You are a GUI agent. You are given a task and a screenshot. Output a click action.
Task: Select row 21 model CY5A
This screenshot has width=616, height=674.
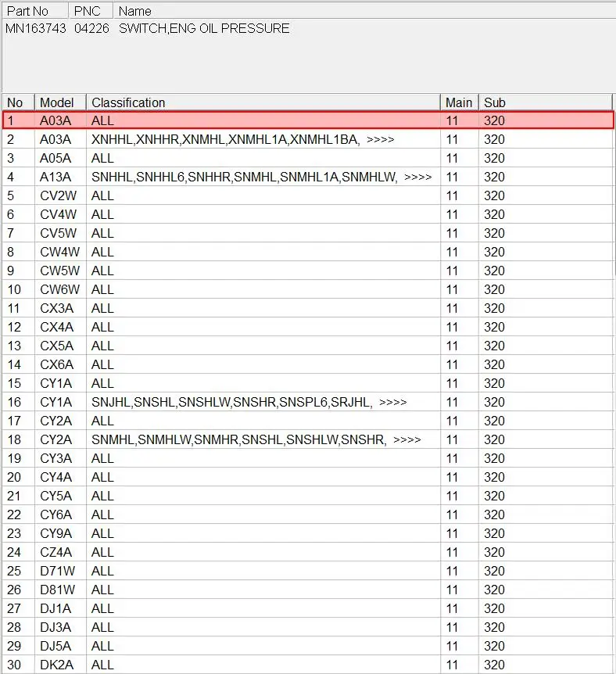click(56, 496)
